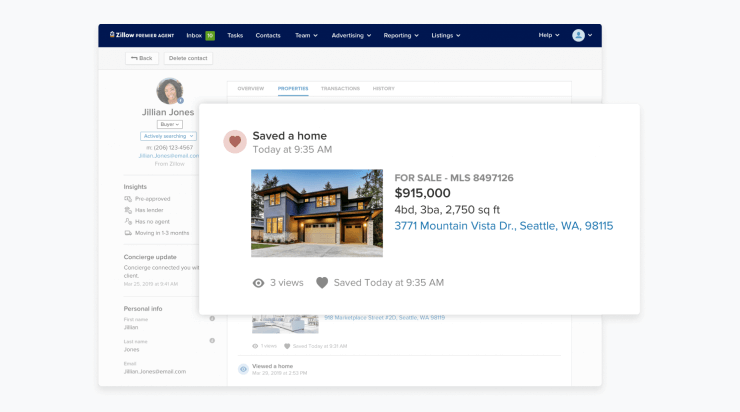
Task: Click the Has no agent icon
Action: click(128, 221)
